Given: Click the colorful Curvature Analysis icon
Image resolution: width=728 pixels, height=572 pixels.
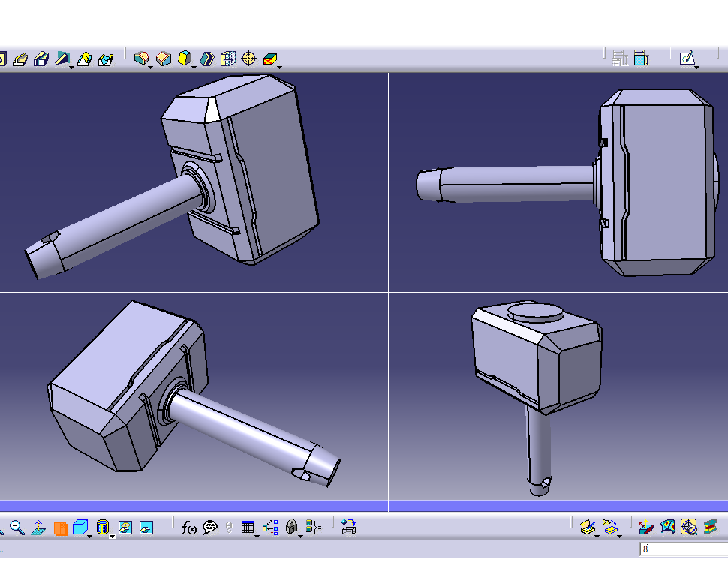Looking at the screenshot, I should pyautogui.click(x=668, y=527).
